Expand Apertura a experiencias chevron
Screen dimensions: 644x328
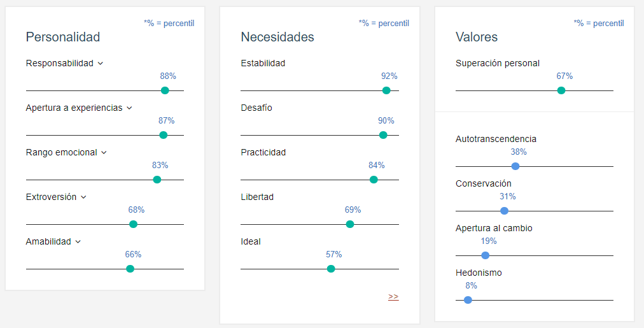click(x=129, y=108)
